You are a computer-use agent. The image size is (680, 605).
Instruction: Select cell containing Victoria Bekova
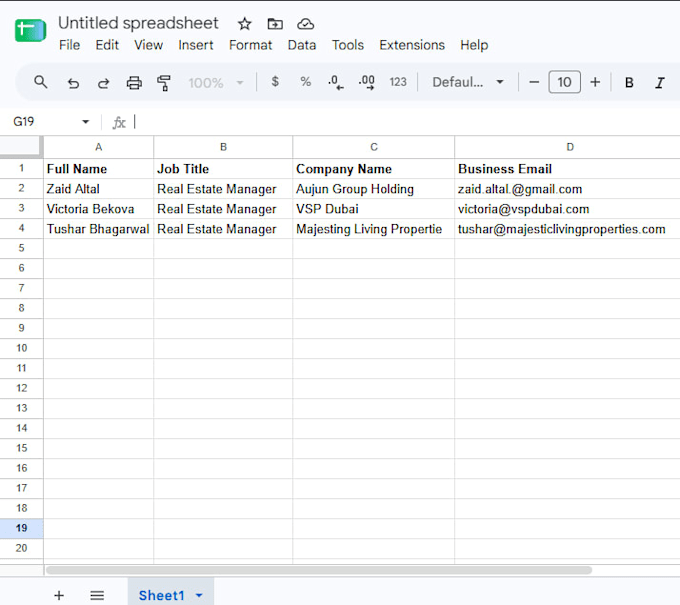coord(98,209)
